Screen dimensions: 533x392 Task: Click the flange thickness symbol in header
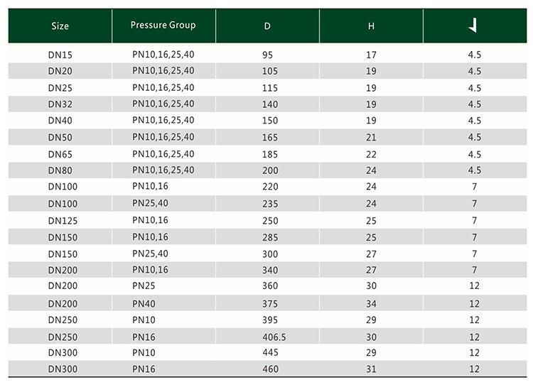click(x=473, y=26)
